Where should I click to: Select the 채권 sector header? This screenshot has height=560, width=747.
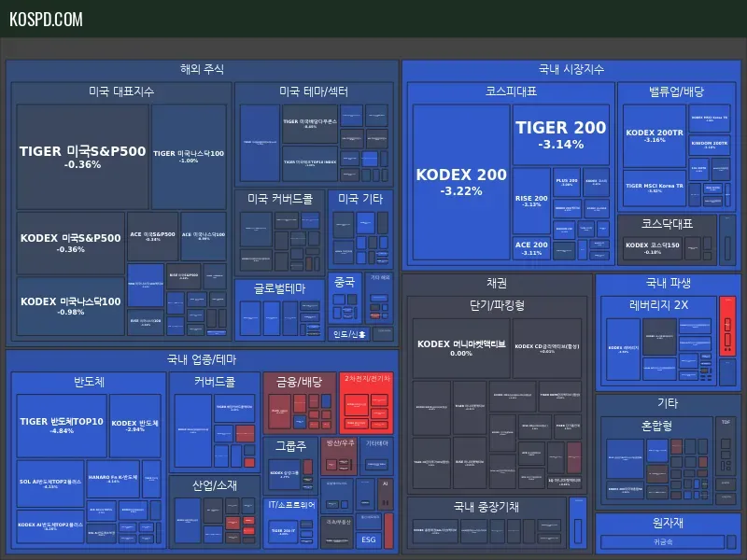(x=497, y=284)
